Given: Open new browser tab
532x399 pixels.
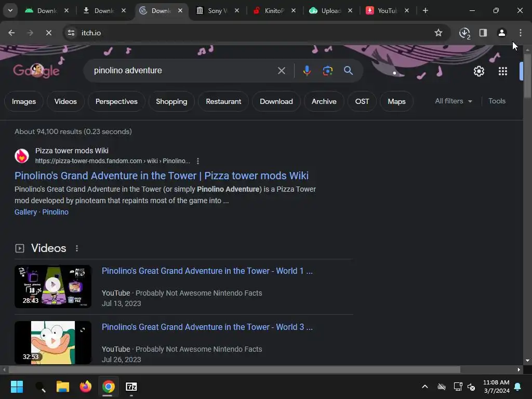Looking at the screenshot, I should coord(425,10).
